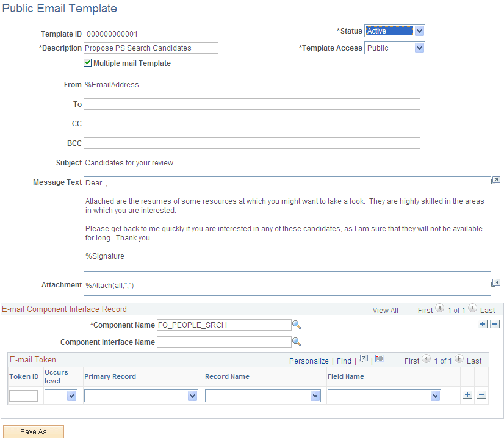Open the Status dropdown
The height and width of the screenshot is (443, 504).
click(419, 31)
